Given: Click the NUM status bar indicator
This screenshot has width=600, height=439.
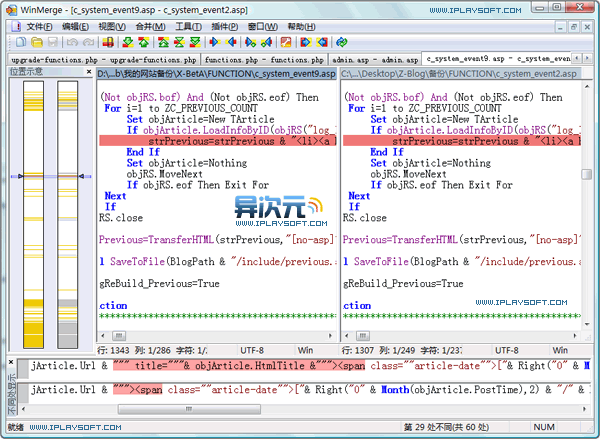Looking at the screenshot, I should point(544,427).
